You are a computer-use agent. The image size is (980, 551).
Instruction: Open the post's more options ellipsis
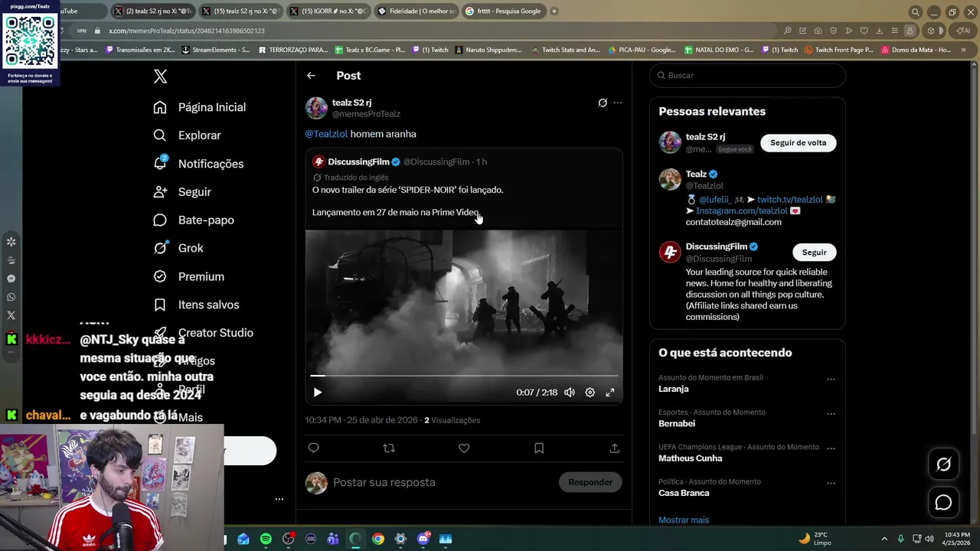[618, 103]
